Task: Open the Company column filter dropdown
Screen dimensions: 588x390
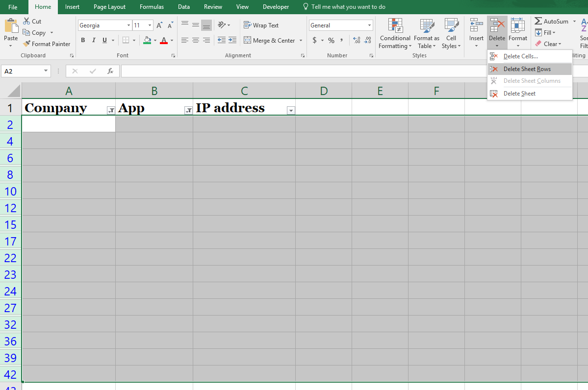Action: [111, 110]
